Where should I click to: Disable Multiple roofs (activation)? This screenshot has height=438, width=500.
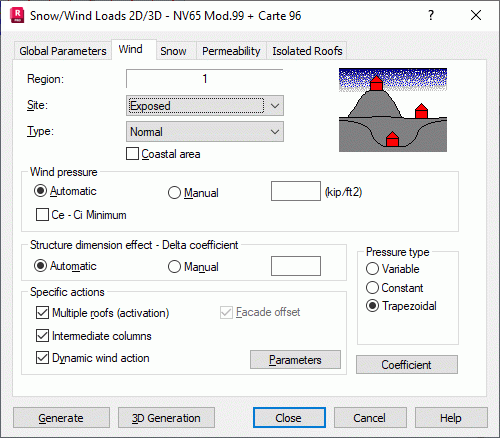pos(42,313)
